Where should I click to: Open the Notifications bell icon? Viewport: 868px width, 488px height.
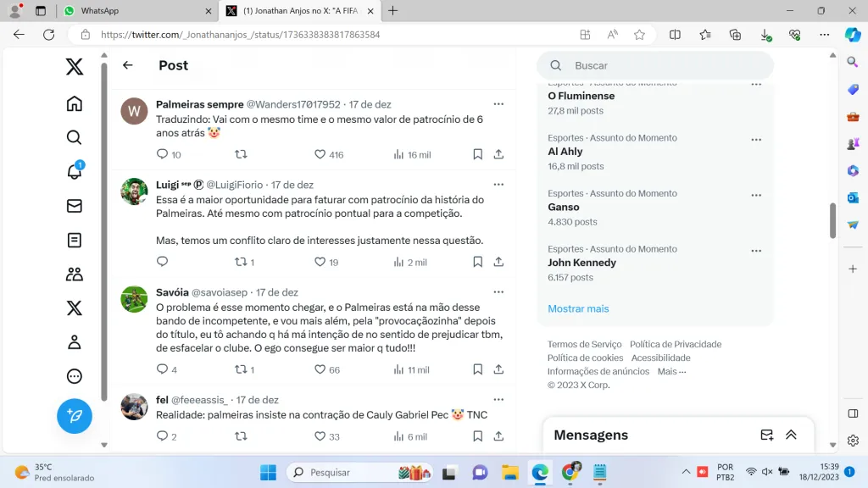[x=75, y=172]
